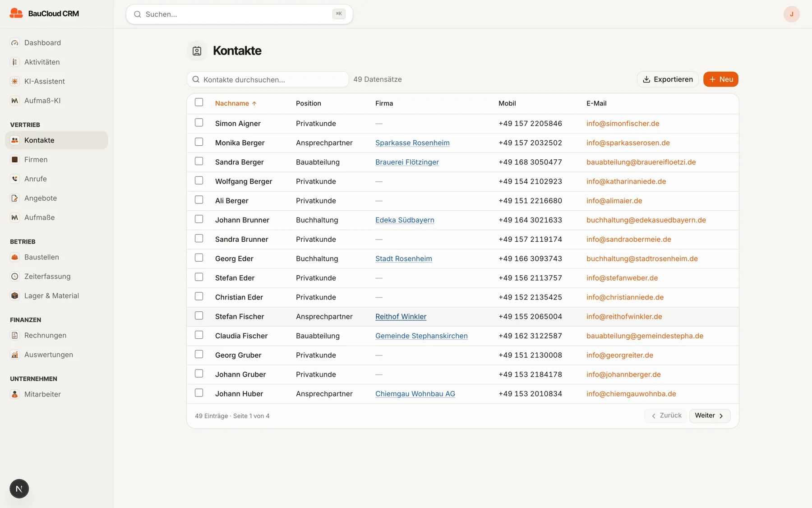812x508 pixels.
Task: Click the Kontakte page header icon
Action: 197,51
